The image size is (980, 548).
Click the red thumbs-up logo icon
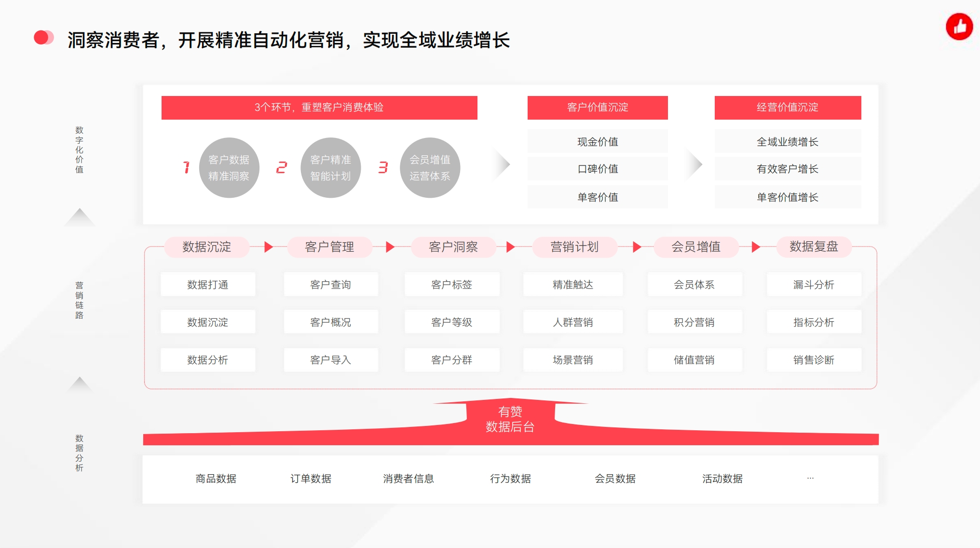[x=959, y=27]
